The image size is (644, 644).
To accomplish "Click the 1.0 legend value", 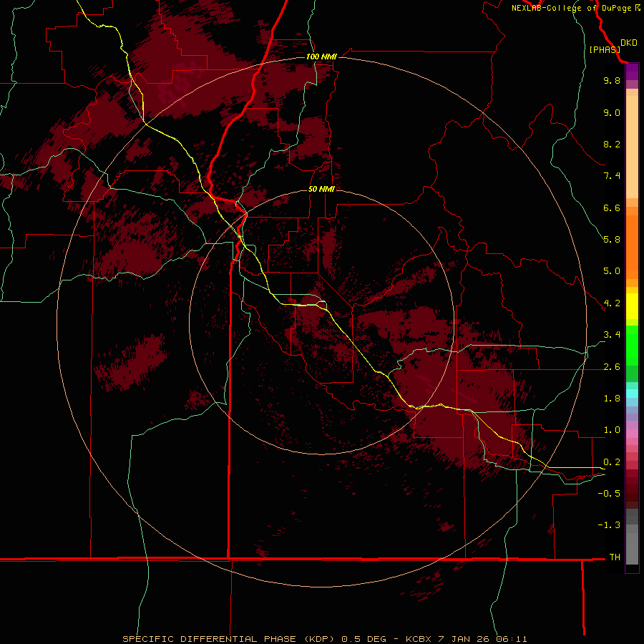I will click(x=612, y=430).
